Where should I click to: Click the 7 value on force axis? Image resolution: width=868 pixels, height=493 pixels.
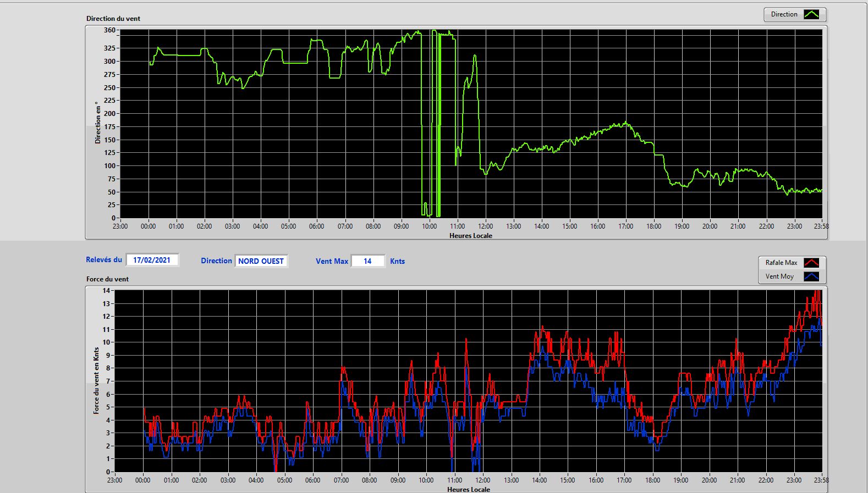pyautogui.click(x=108, y=381)
